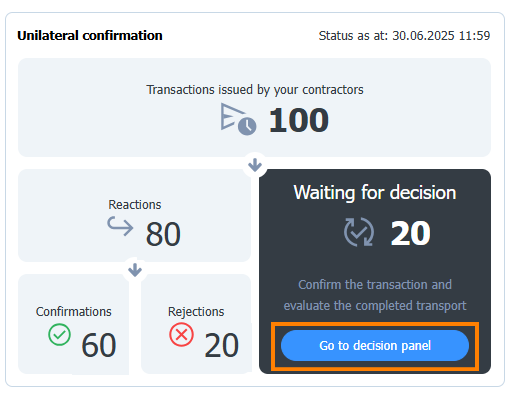Image resolution: width=512 pixels, height=399 pixels.
Task: Click the Unilateral confirmation heading
Action: (x=90, y=35)
